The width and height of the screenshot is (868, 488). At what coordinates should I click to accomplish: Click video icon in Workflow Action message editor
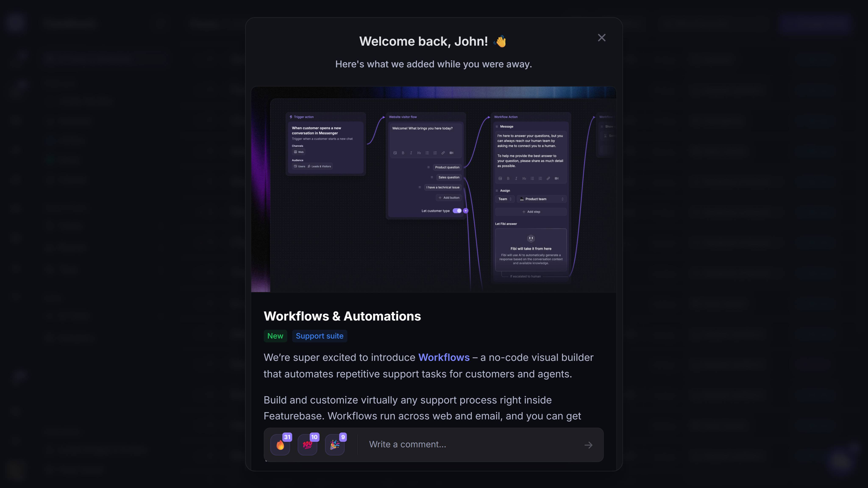(557, 179)
